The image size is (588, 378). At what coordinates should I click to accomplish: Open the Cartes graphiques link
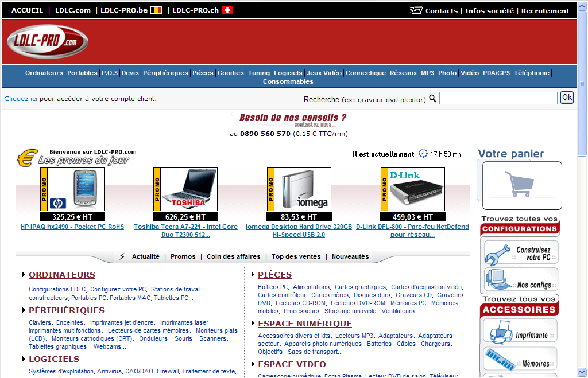pos(361,287)
